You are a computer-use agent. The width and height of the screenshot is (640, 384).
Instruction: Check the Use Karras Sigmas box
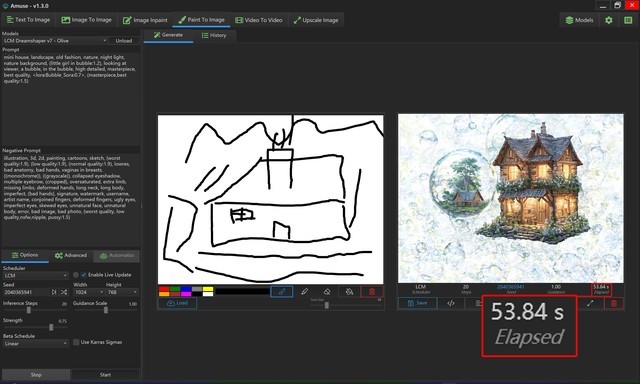point(76,342)
